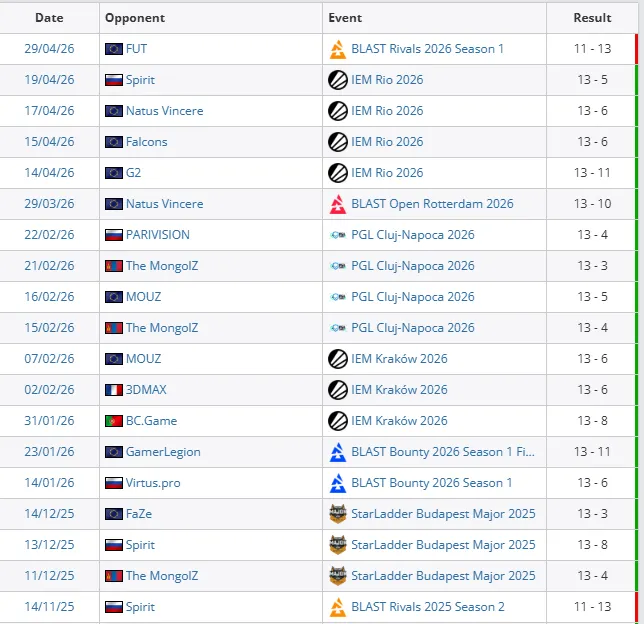
Task: Click the Russian flag beside Virtus.pro
Action: coord(114,483)
